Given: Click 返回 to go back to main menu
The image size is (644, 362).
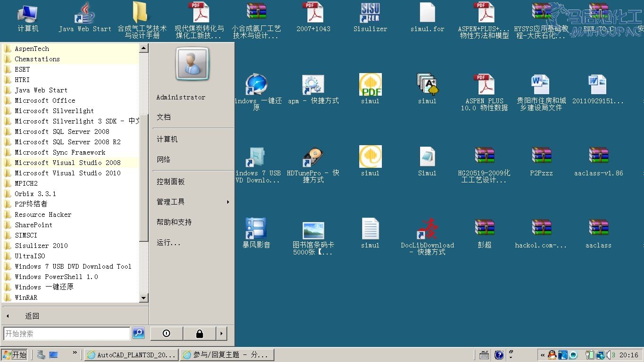Looking at the screenshot, I should click(x=32, y=316).
